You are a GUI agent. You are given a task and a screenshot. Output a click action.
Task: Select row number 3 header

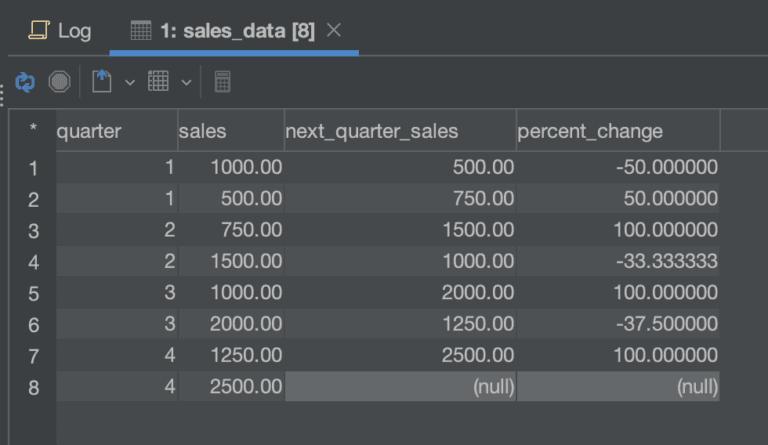coord(33,231)
